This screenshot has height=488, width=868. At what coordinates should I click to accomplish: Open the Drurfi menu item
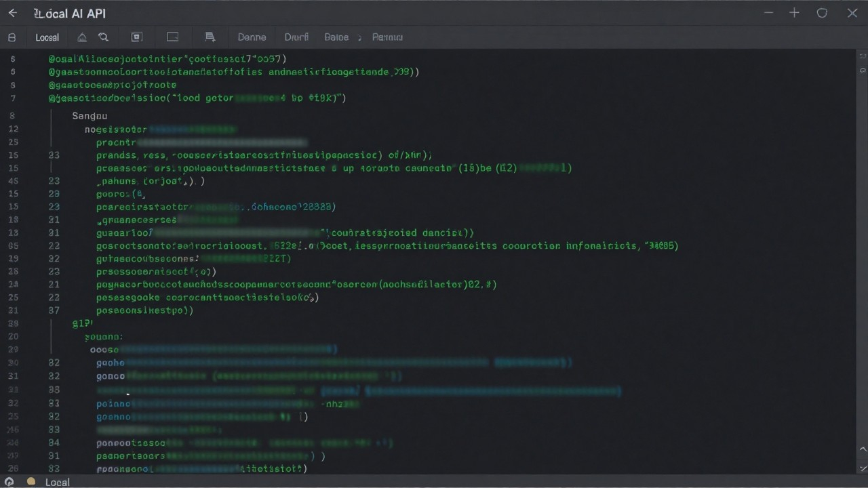296,37
